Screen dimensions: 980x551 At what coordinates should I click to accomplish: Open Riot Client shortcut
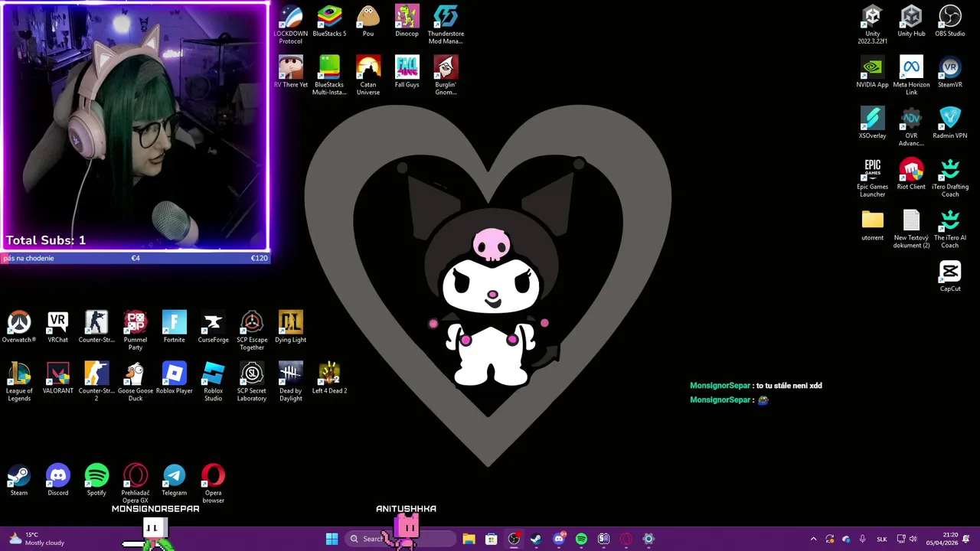(911, 174)
